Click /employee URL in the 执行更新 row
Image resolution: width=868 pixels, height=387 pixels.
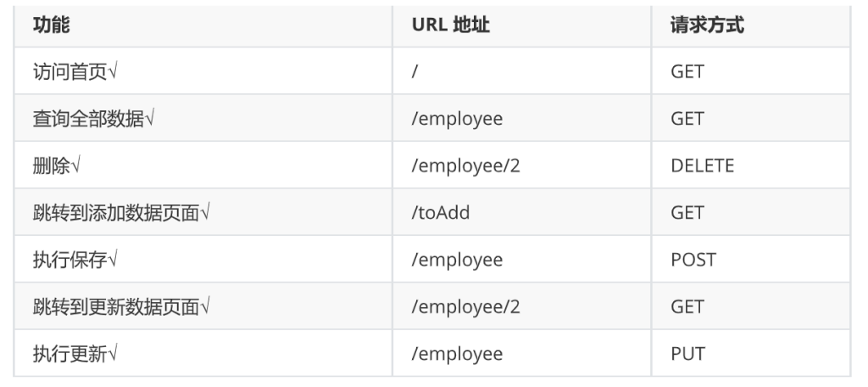(x=457, y=353)
